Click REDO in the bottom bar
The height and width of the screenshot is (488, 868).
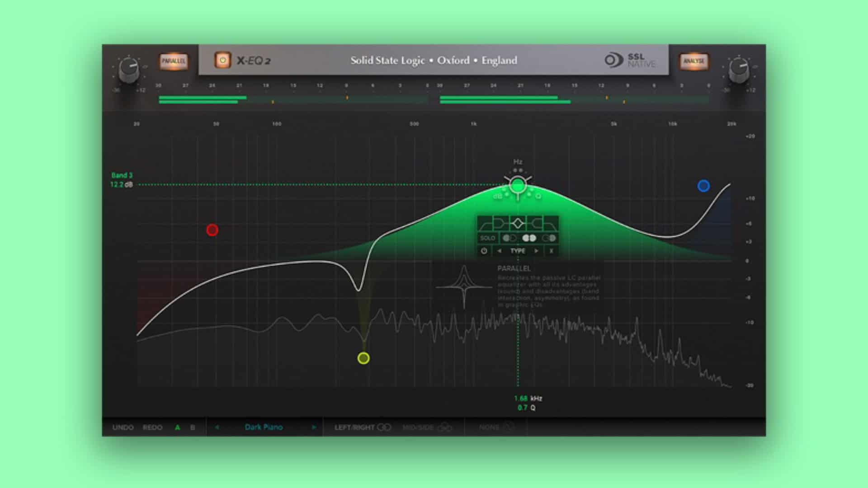(x=152, y=427)
